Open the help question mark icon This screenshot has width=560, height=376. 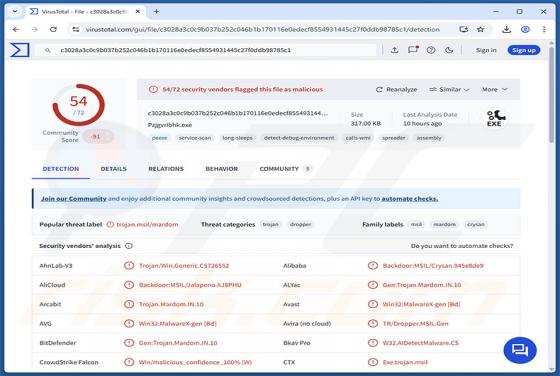click(431, 50)
